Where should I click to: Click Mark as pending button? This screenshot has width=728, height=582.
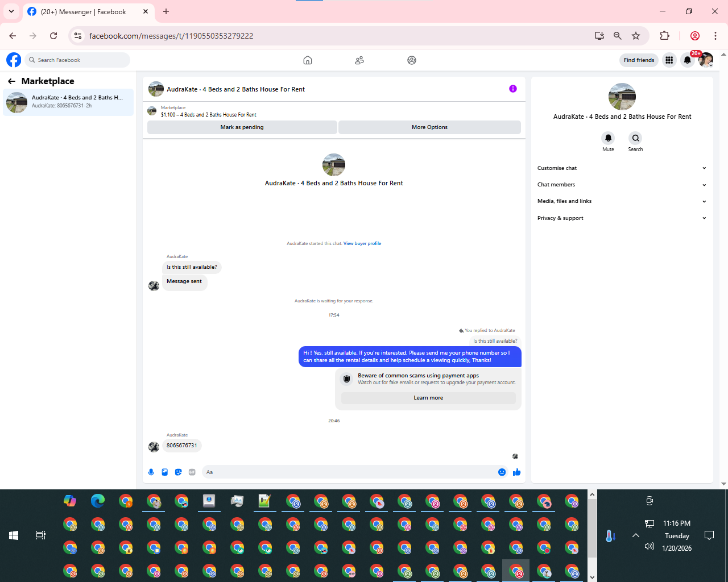click(x=242, y=127)
